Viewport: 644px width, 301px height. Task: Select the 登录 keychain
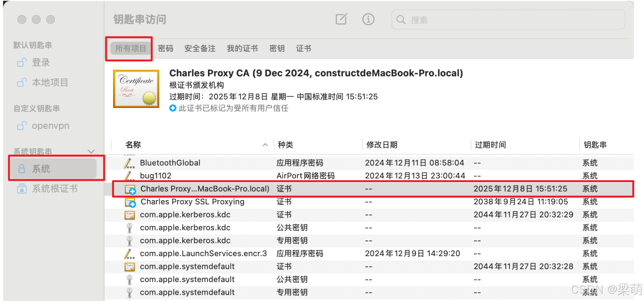[x=41, y=62]
